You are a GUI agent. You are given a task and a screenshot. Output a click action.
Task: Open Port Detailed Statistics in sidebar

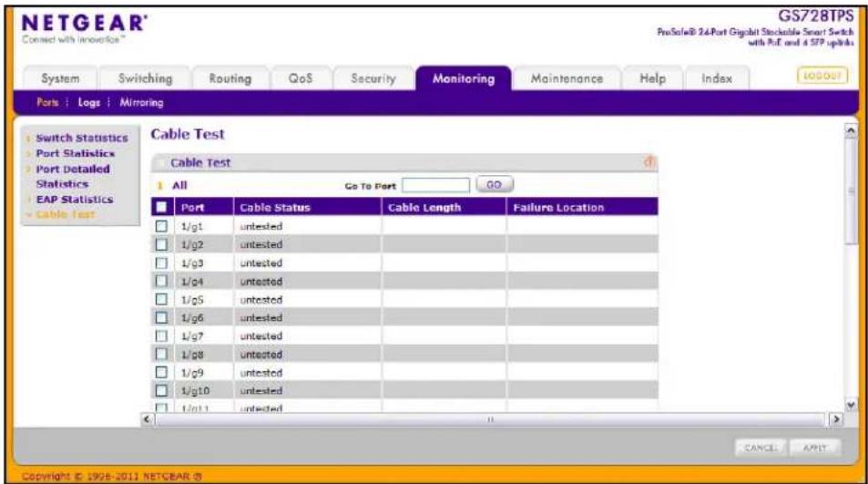[x=73, y=176]
